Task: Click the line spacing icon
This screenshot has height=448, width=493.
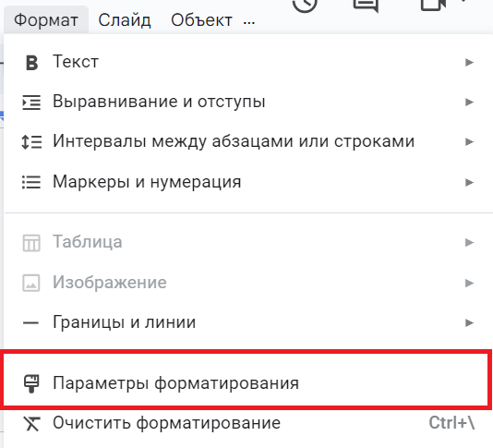Action: (31, 142)
